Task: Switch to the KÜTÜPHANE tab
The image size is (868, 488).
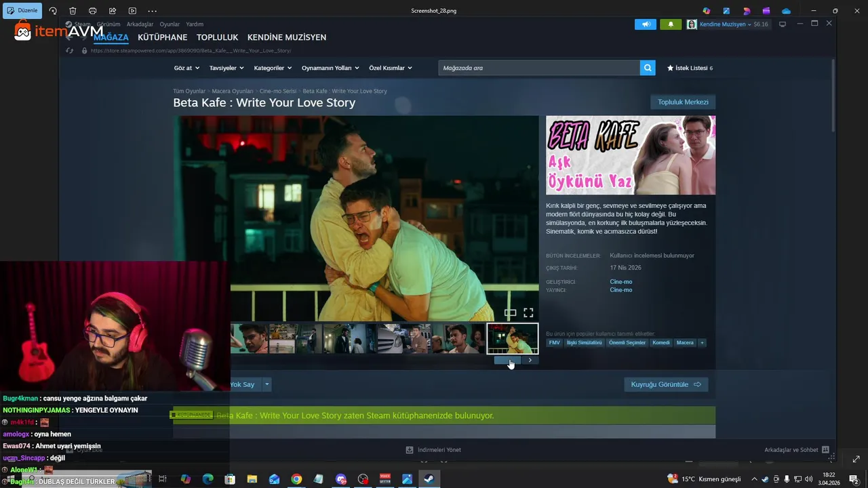Action: [163, 37]
